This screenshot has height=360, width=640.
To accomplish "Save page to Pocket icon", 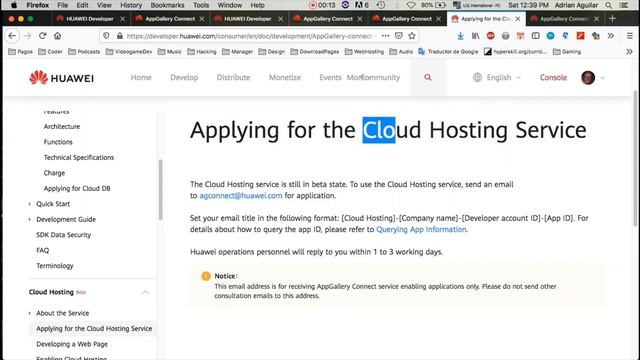I will (x=399, y=36).
